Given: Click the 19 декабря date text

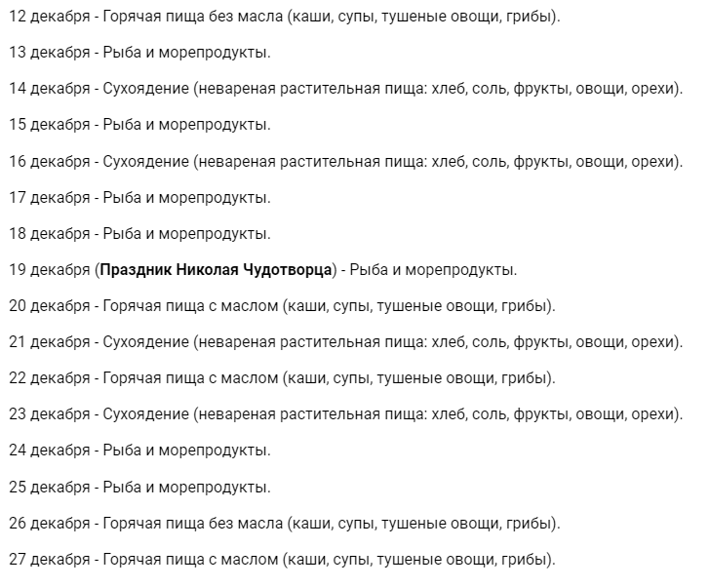Looking at the screenshot, I should click(50, 270).
